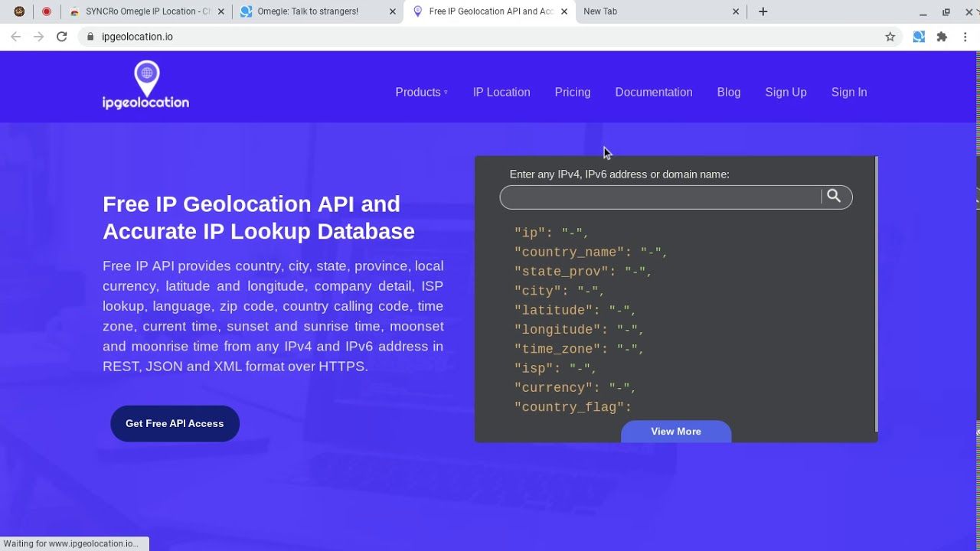Screen dimensions: 980x551
Task: Open the IP Location page
Action: coord(501,92)
